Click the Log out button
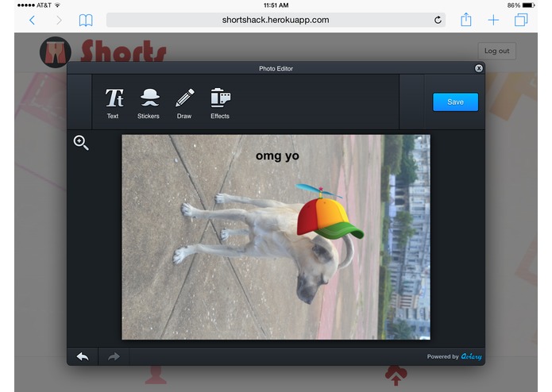The image size is (552, 392). point(496,51)
